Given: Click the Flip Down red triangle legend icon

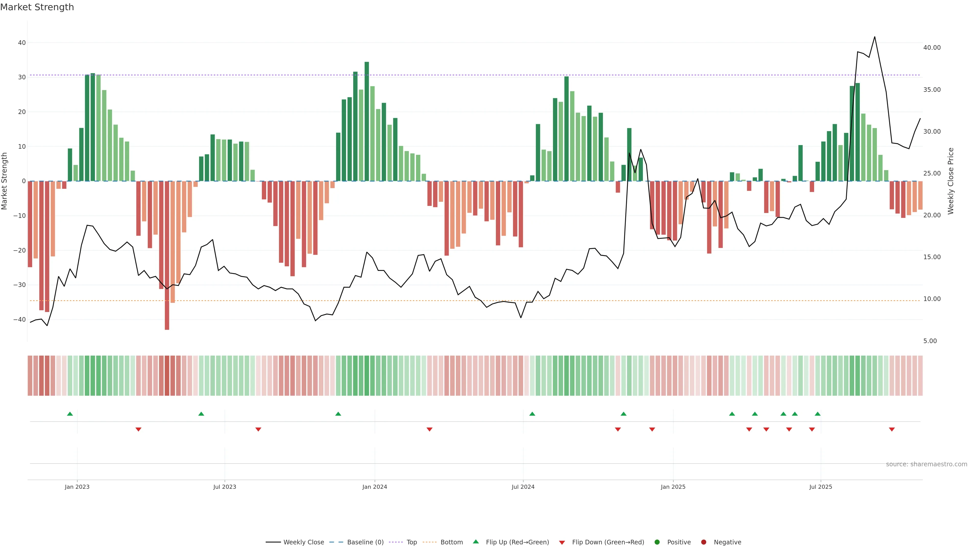Looking at the screenshot, I should 561,542.
